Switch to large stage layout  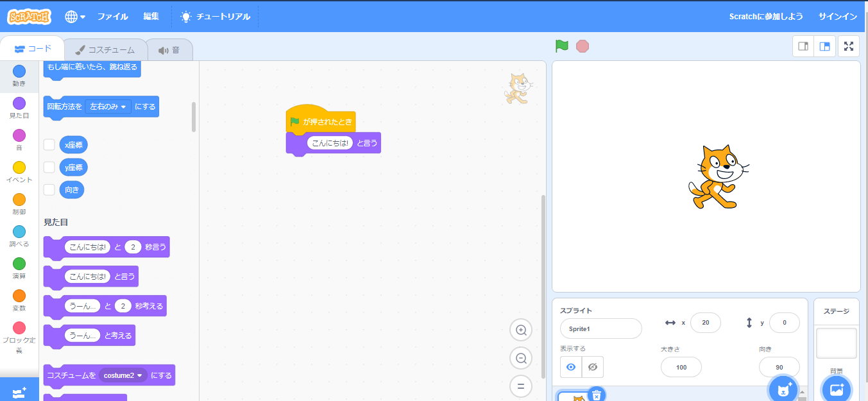[825, 46]
